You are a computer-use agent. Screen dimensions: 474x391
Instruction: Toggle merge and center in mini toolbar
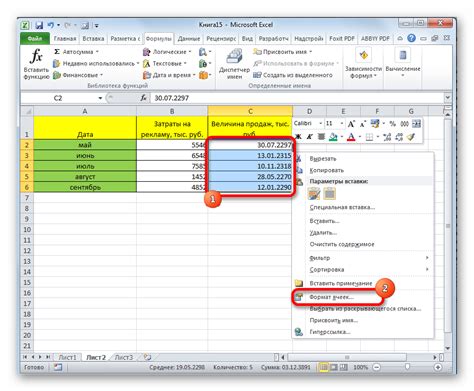click(416, 124)
